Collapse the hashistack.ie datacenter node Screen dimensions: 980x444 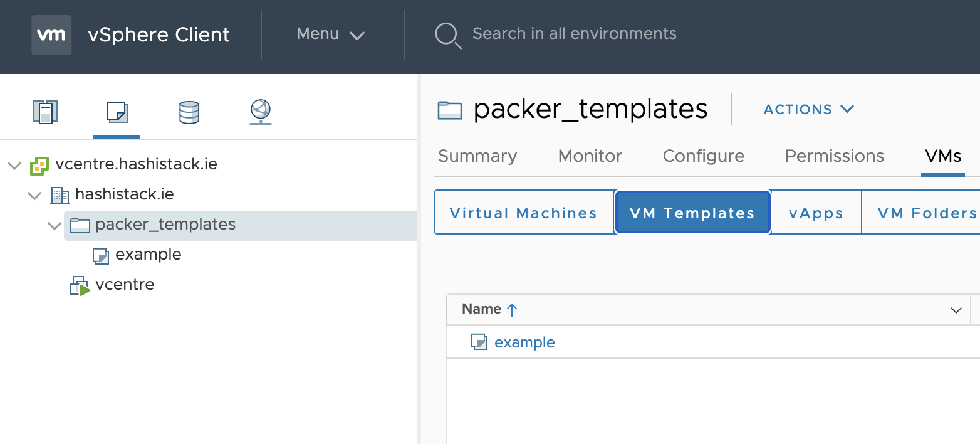[34, 195]
